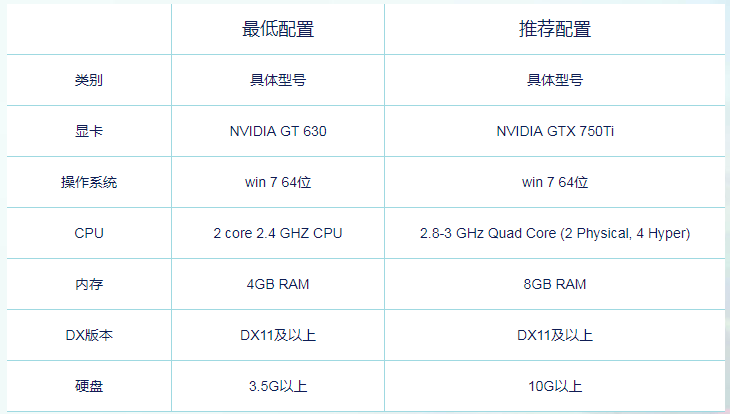Click the 2 core 2.4 GHZ CPU cell

278,233
